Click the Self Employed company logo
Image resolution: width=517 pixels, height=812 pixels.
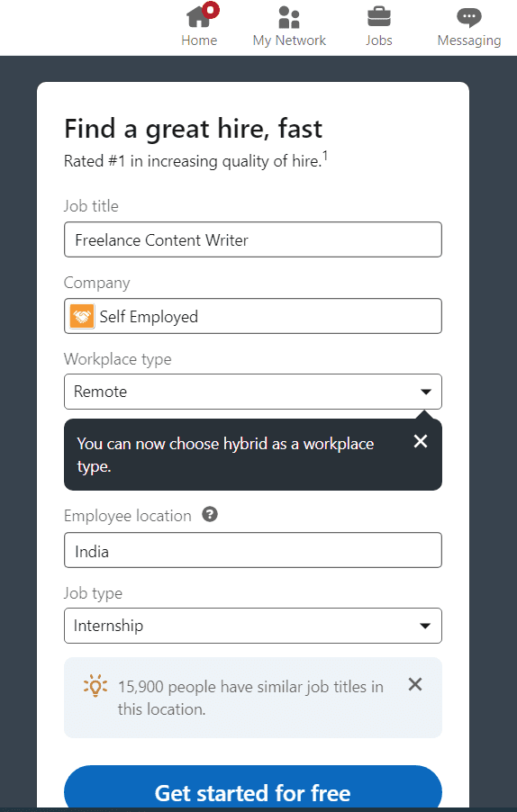pyautogui.click(x=82, y=316)
